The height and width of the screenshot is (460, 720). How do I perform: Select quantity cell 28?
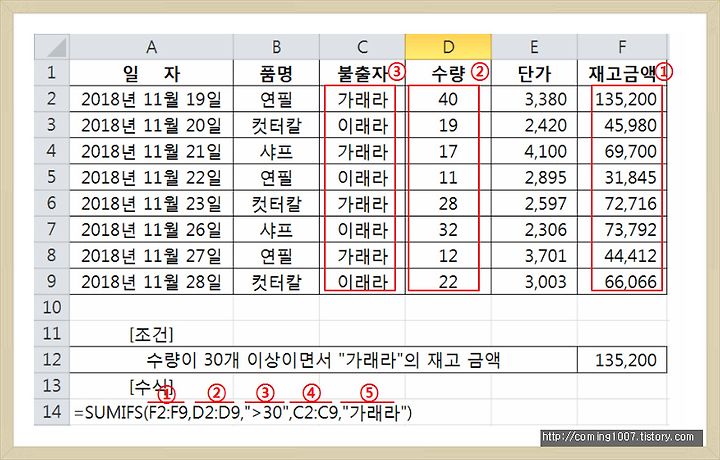(448, 203)
